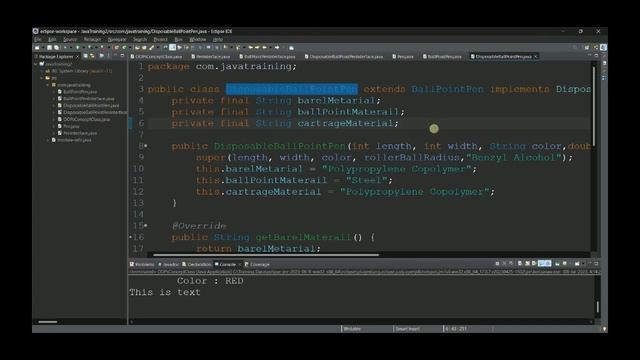Switch to the Declaration tab

pyautogui.click(x=197, y=264)
